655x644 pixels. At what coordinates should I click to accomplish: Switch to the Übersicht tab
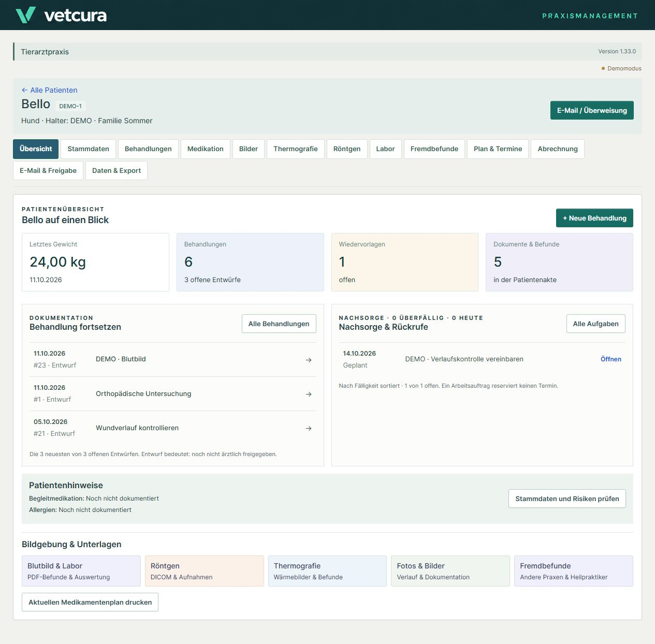pyautogui.click(x=36, y=149)
